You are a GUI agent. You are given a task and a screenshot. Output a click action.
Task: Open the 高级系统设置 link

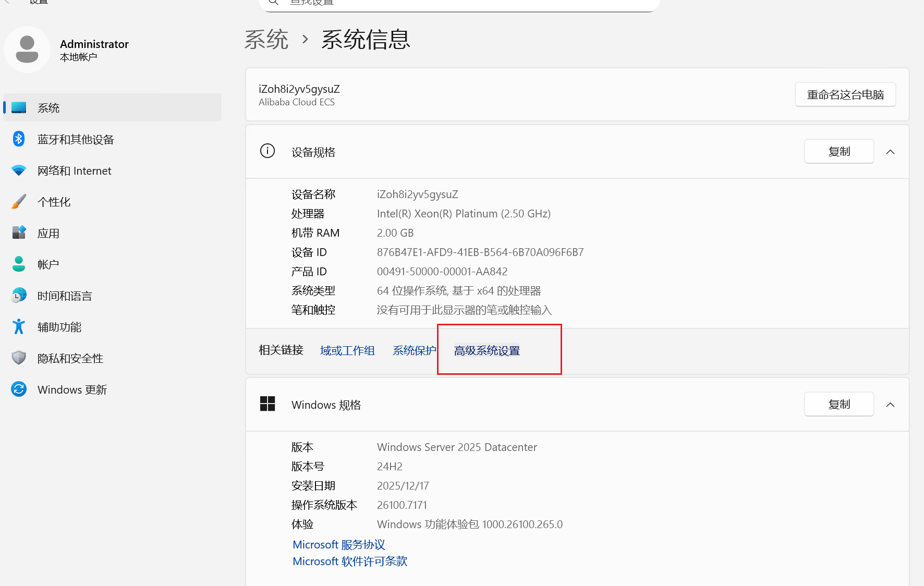tap(487, 350)
